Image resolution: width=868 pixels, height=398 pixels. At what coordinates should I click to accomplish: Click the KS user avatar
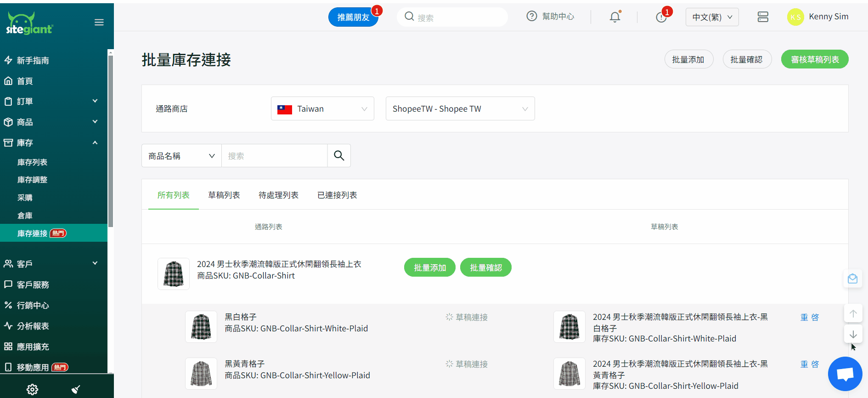click(x=795, y=17)
